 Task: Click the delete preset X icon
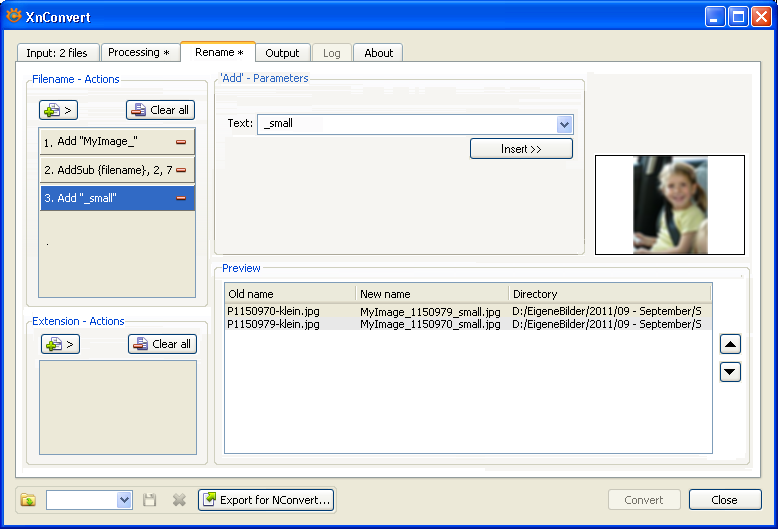tap(179, 500)
